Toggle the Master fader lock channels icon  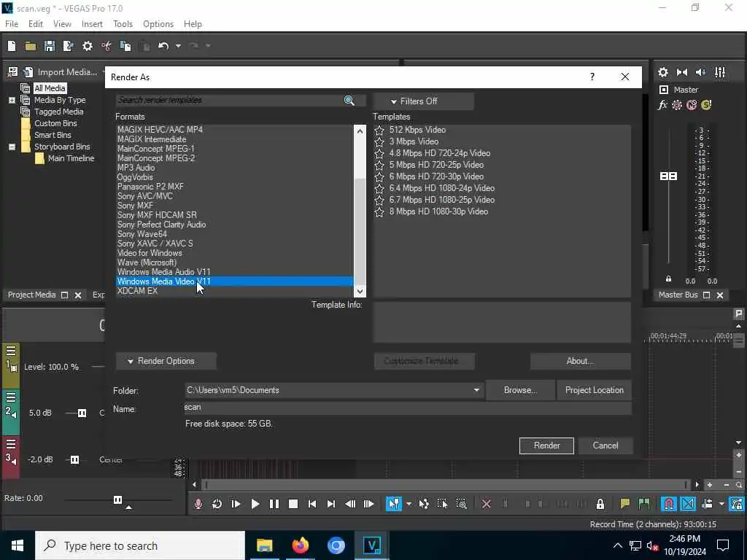[x=668, y=279]
